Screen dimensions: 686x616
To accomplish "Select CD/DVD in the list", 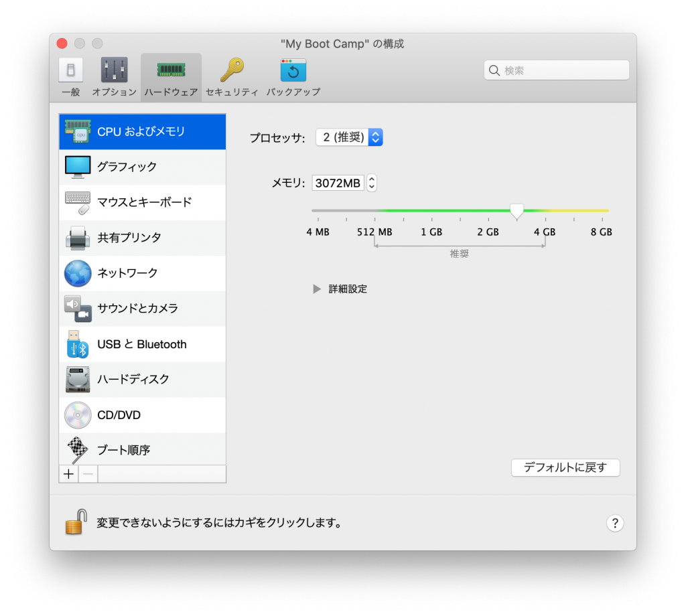I will point(143,415).
